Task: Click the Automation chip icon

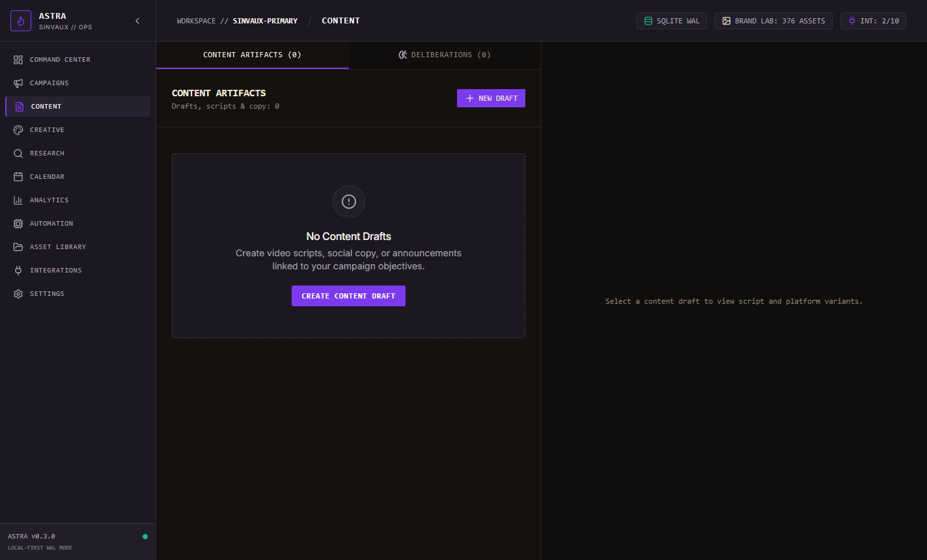Action: [18, 224]
